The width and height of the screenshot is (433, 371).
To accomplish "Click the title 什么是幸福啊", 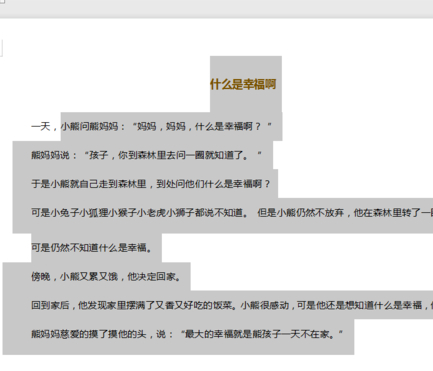I will coord(243,84).
